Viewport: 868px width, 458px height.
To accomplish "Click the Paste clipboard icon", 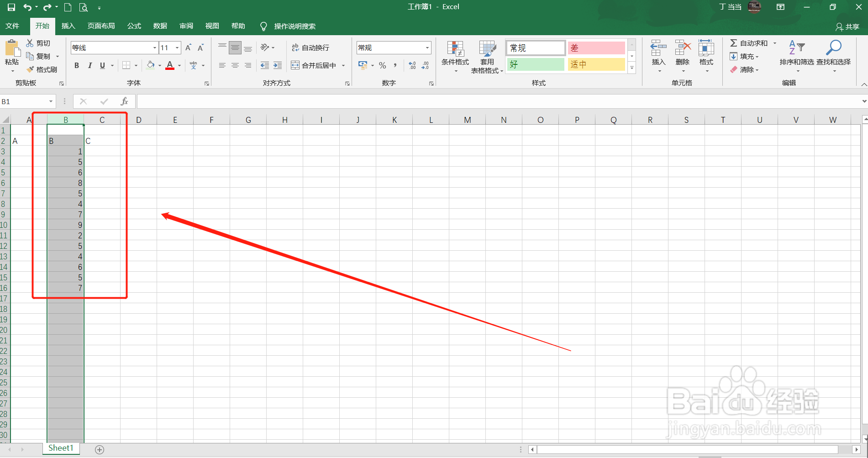I will [x=12, y=48].
